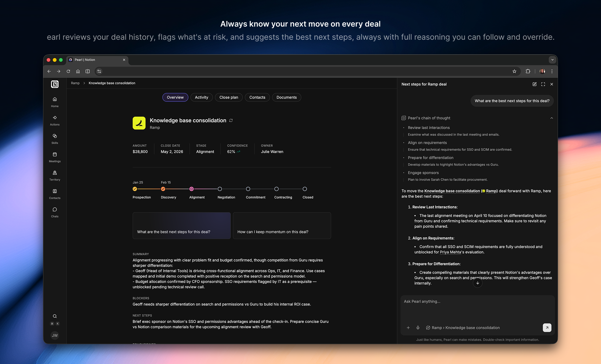The height and width of the screenshot is (364, 601).
Task: View site information icon in address bar
Action: click(99, 71)
